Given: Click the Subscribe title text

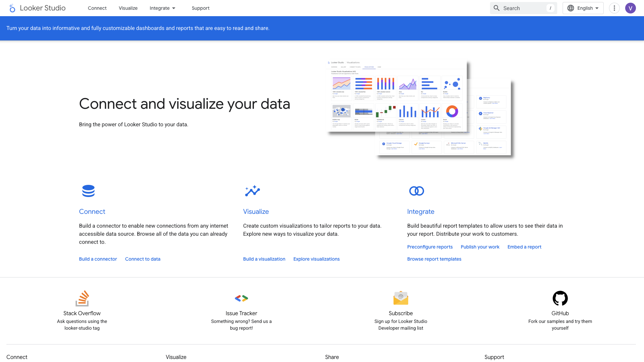Looking at the screenshot, I should tap(401, 313).
